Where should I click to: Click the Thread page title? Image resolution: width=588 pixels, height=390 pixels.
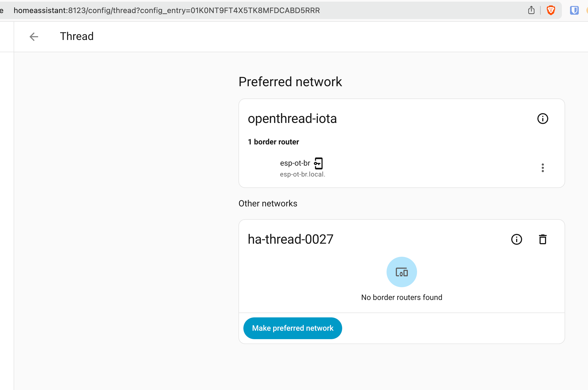coord(77,36)
